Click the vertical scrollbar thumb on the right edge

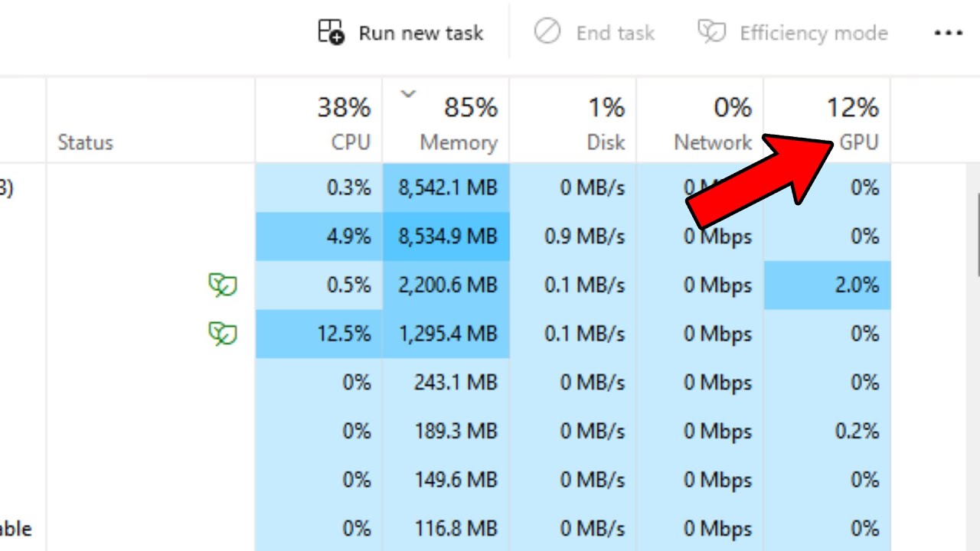click(977, 233)
